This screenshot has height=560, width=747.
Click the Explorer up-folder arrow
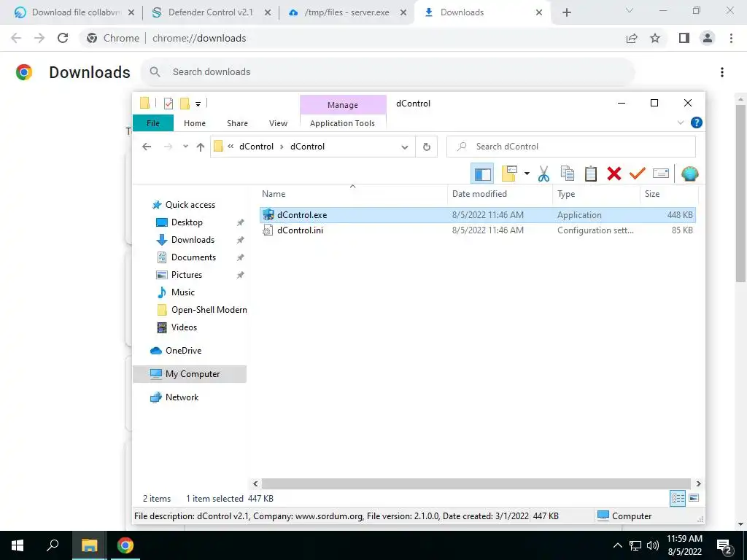click(x=201, y=147)
